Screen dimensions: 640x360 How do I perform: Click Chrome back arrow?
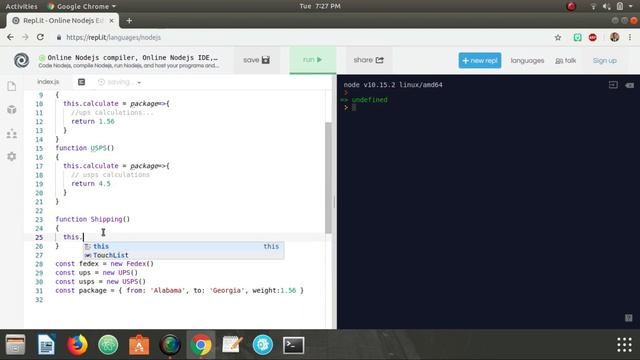point(10,37)
